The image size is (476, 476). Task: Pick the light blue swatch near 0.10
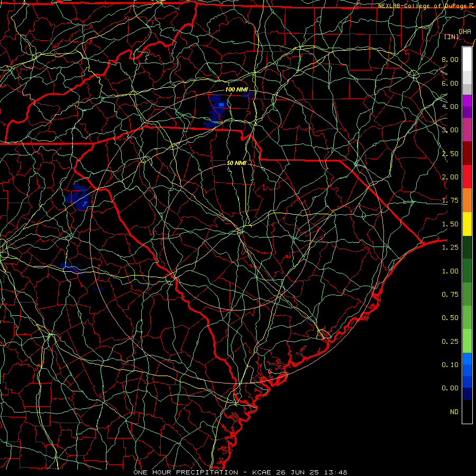click(x=467, y=359)
